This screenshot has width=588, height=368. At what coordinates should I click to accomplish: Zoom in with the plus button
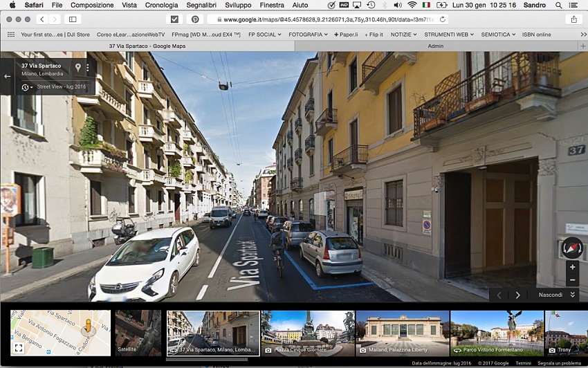pyautogui.click(x=572, y=267)
